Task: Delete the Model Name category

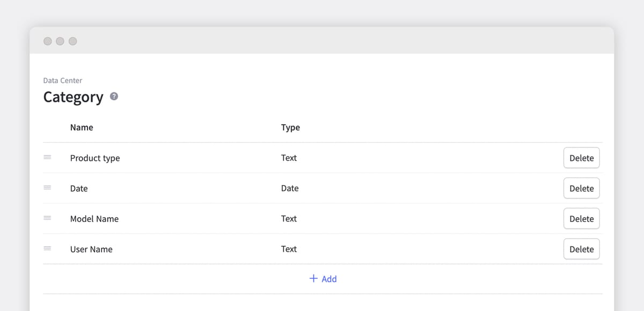Action: click(x=581, y=218)
